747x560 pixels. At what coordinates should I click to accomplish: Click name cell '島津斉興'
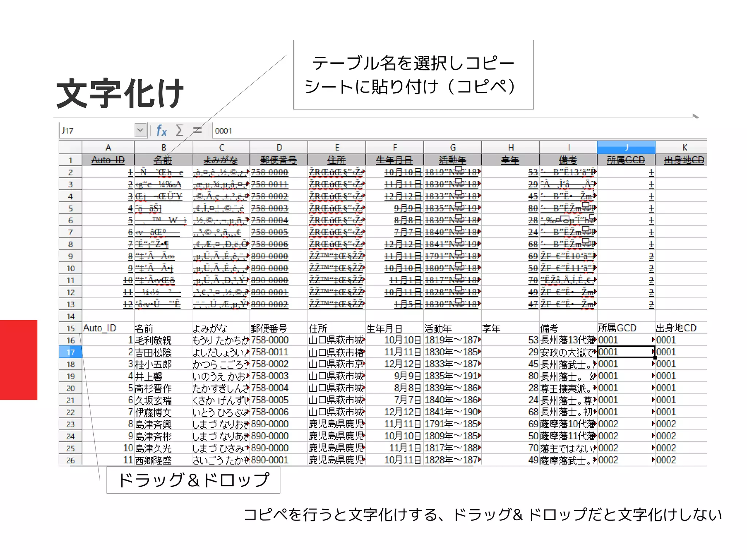(163, 424)
